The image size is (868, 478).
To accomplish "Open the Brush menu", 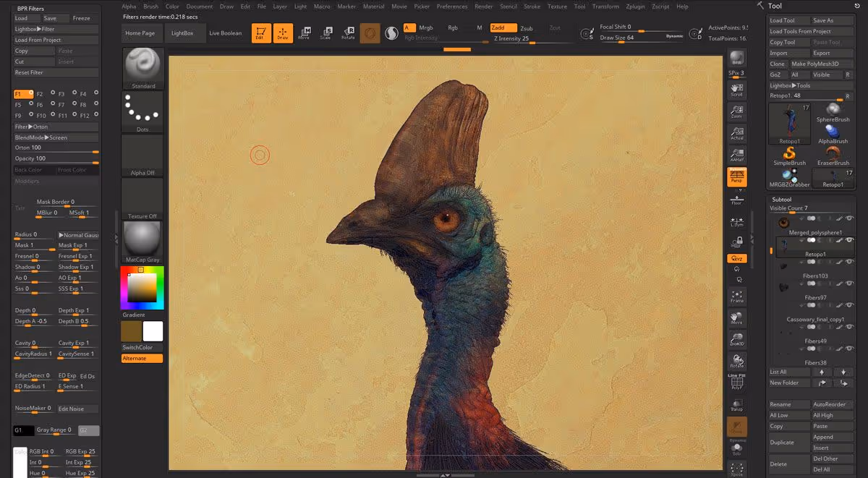I will [150, 7].
